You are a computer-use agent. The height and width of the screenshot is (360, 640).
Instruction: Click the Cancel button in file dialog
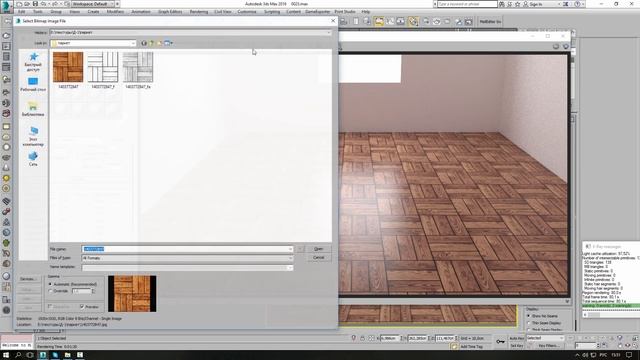pos(318,258)
